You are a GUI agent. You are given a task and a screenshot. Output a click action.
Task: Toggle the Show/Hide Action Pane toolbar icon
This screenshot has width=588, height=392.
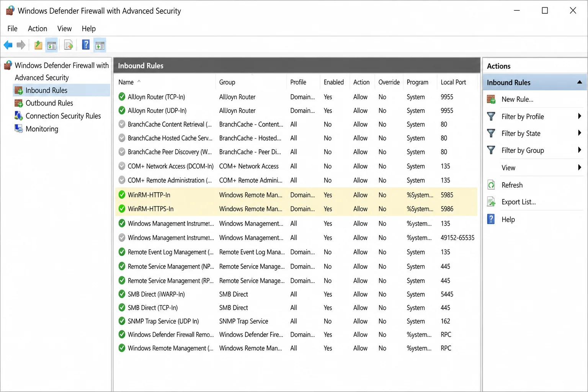tap(100, 46)
